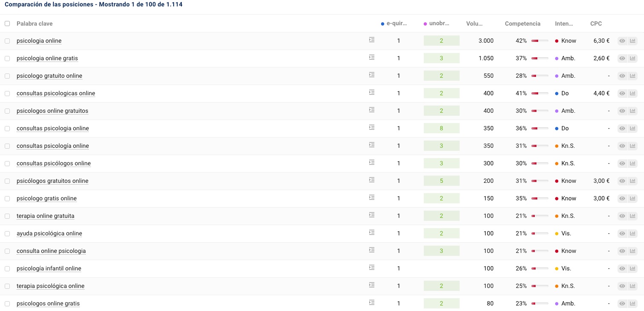The width and height of the screenshot is (644, 311).
Task: Open keyword link consulta online psicologia
Action: [51, 251]
